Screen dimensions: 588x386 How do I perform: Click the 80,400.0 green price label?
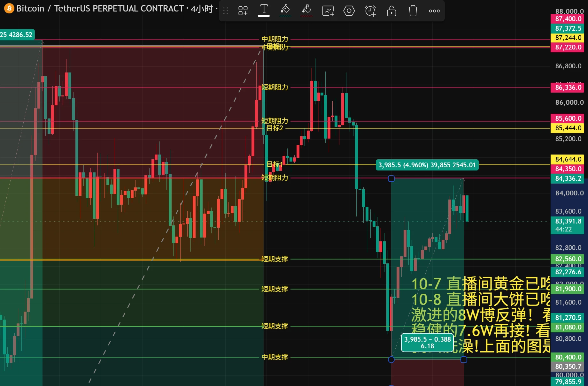tap(568, 357)
